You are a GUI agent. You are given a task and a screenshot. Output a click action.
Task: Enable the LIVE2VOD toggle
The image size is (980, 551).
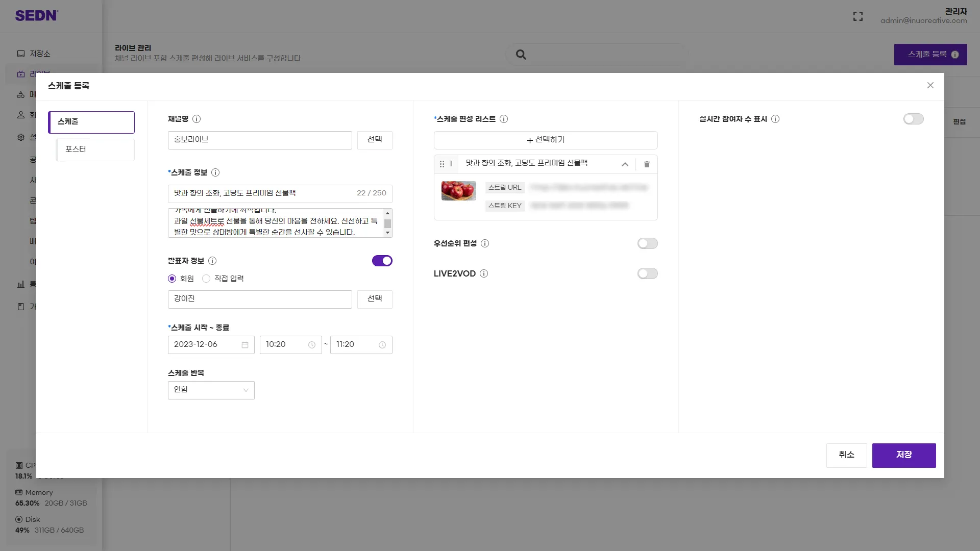(647, 273)
